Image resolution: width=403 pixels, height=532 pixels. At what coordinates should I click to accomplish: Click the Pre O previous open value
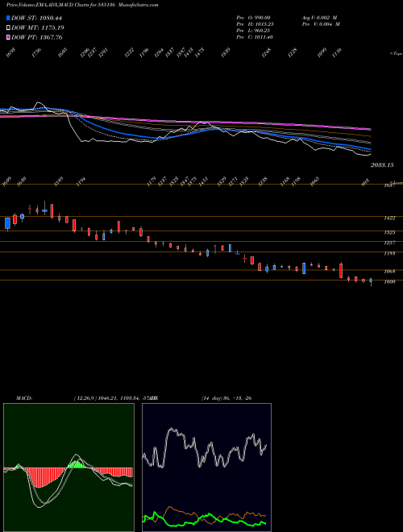pos(255,18)
